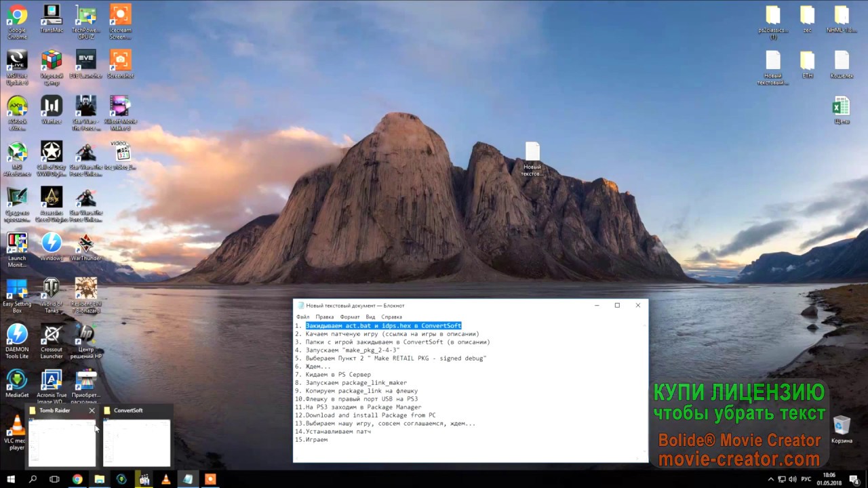The width and height of the screenshot is (868, 488).
Task: Show hidden system tray icons
Action: coord(771,479)
